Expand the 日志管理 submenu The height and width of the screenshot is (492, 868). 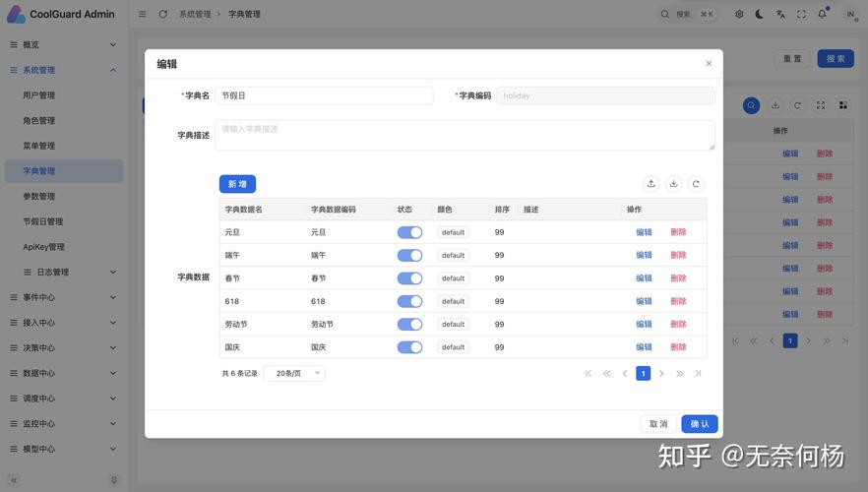(64, 273)
